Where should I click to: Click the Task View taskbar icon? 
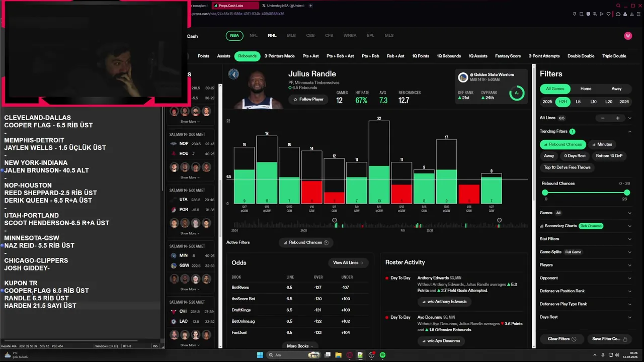click(328, 355)
